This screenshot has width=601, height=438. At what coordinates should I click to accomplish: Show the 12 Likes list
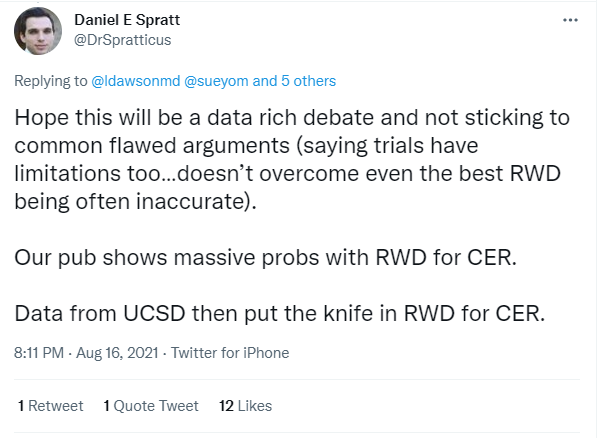point(245,405)
